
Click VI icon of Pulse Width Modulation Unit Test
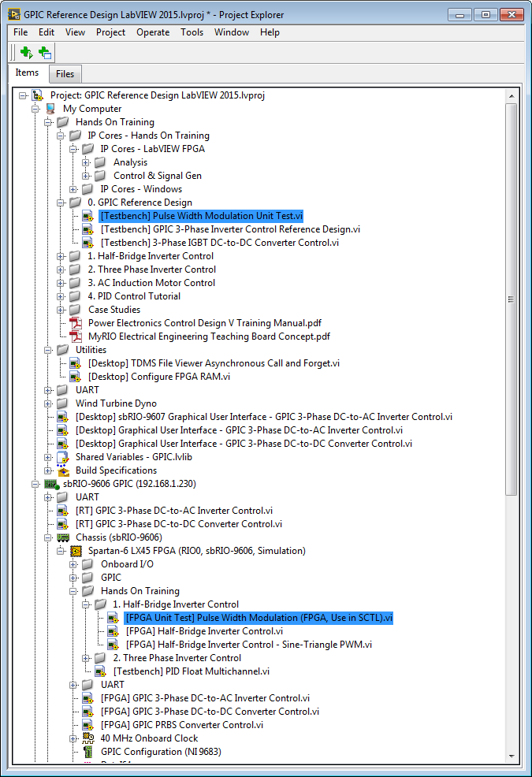click(x=87, y=216)
